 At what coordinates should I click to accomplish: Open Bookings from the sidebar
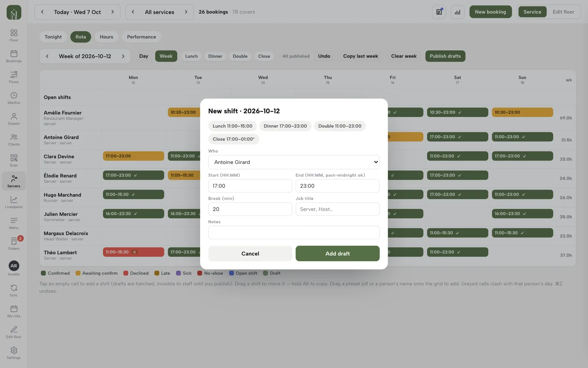point(14,56)
